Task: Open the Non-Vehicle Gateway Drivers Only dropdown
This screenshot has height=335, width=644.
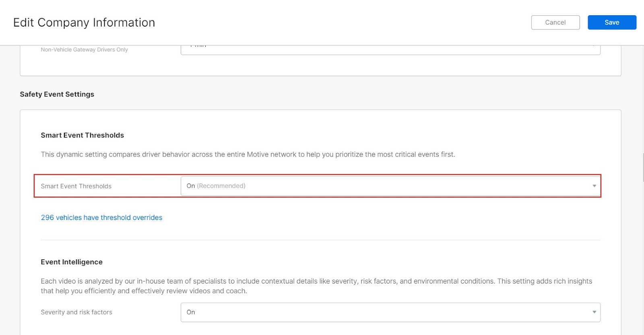Action: point(390,50)
